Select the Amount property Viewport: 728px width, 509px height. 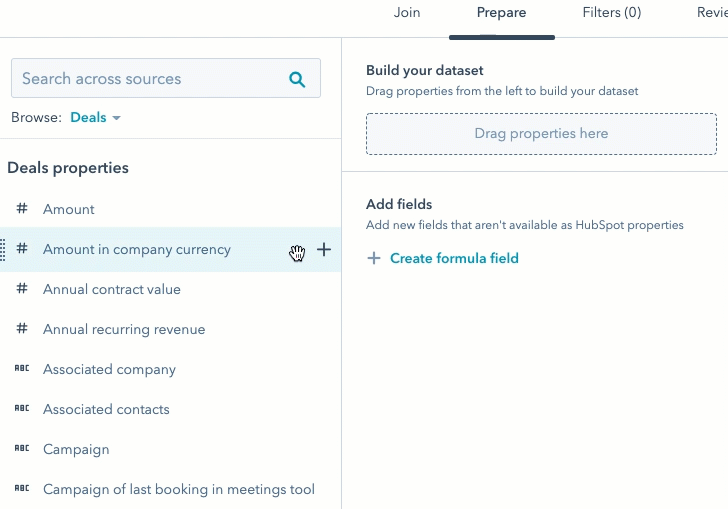[x=69, y=209]
